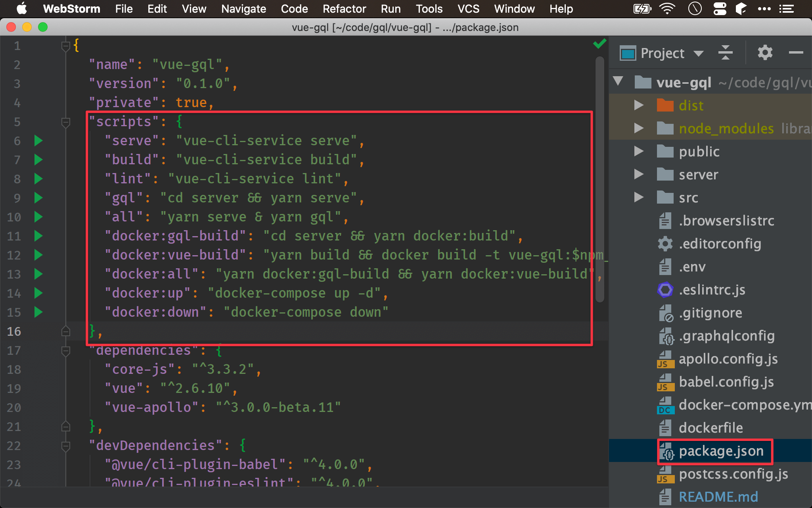Expand the dist folder
Image resolution: width=812 pixels, height=508 pixels.
[x=638, y=105]
